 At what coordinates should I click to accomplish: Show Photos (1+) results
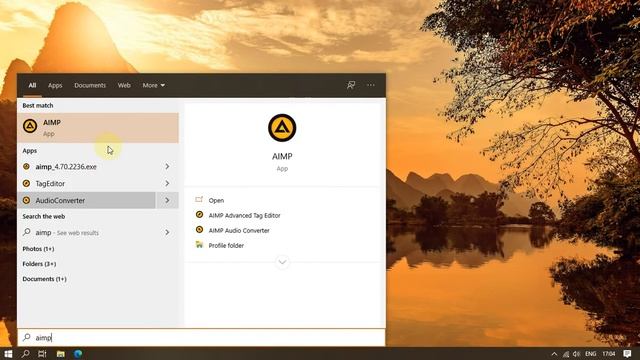[x=38, y=249]
